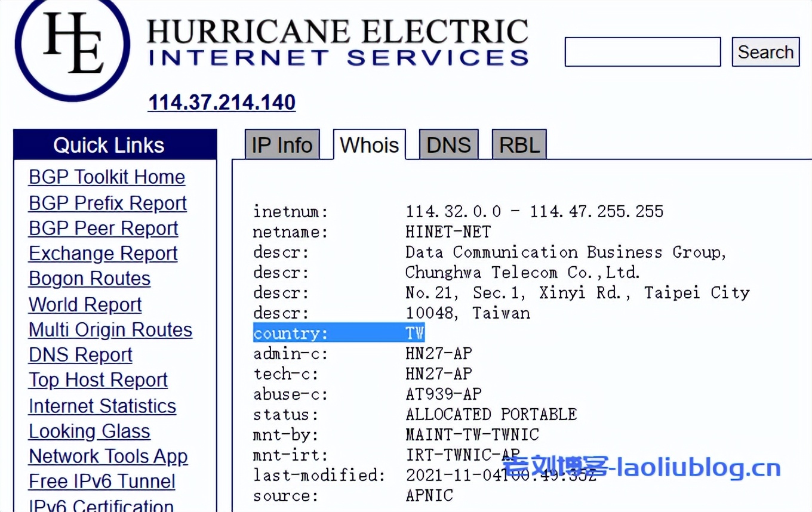Screen dimensions: 812x512
Task: Open the DNS tab
Action: point(448,145)
